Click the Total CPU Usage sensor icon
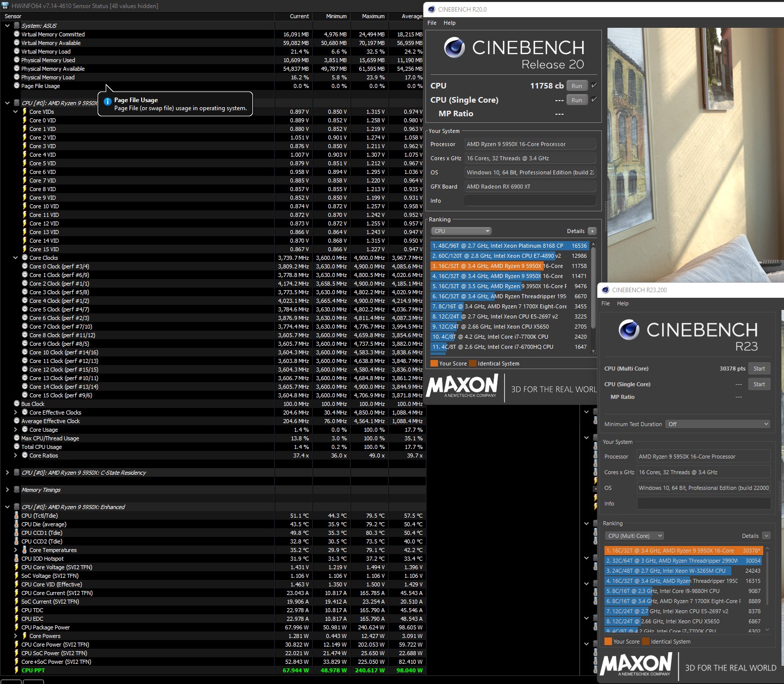The height and width of the screenshot is (684, 784). click(17, 447)
